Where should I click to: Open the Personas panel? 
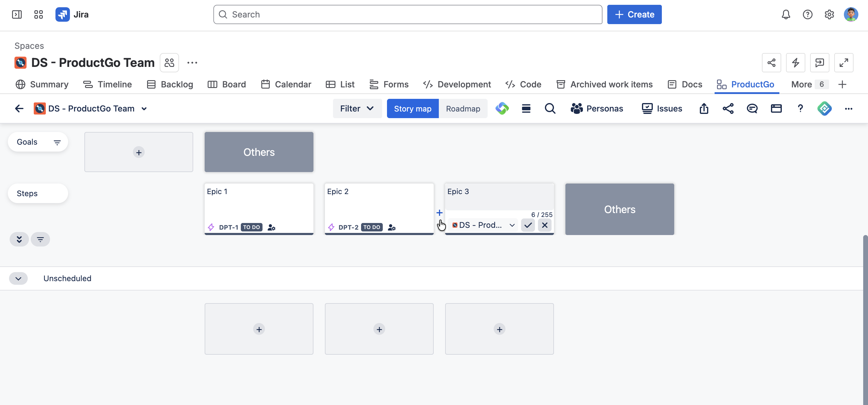(x=597, y=108)
